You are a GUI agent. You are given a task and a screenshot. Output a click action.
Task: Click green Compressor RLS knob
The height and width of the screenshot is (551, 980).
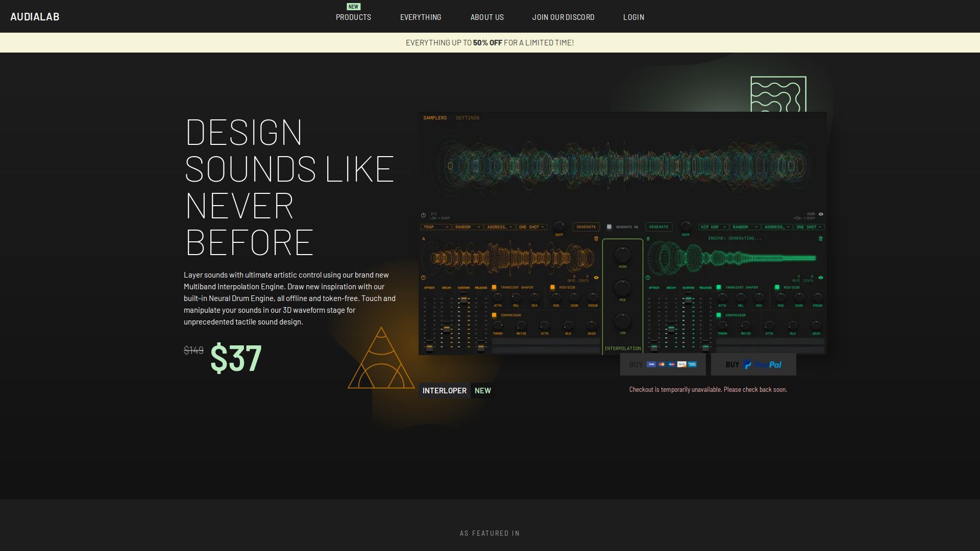pyautogui.click(x=793, y=325)
